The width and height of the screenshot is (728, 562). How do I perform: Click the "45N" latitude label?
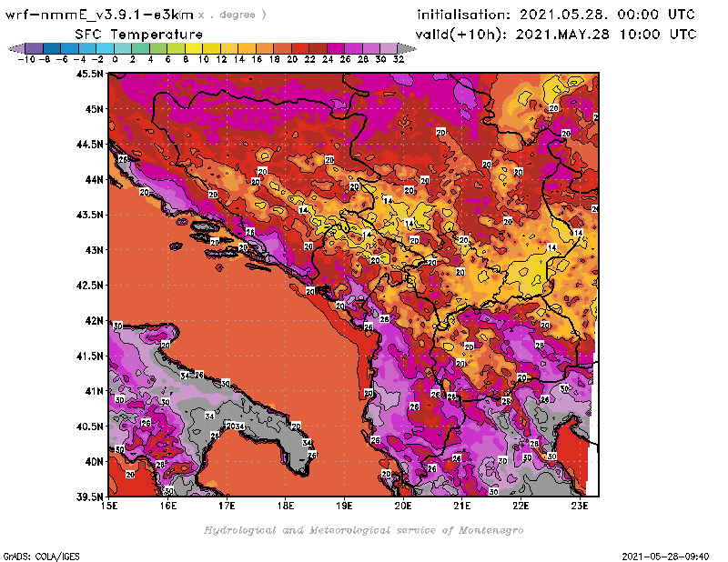pyautogui.click(x=94, y=108)
